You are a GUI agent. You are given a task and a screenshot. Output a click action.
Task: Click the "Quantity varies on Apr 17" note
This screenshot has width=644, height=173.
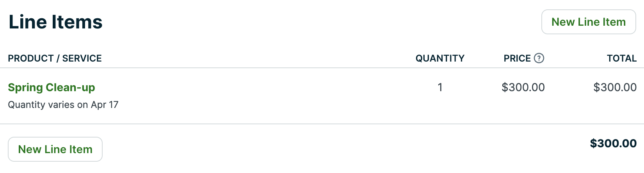tap(63, 105)
